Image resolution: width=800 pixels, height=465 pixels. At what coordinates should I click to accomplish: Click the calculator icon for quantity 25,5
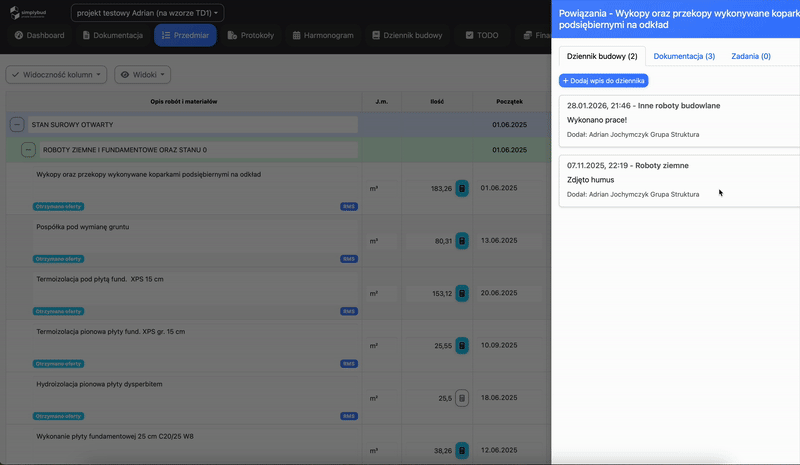(462, 398)
